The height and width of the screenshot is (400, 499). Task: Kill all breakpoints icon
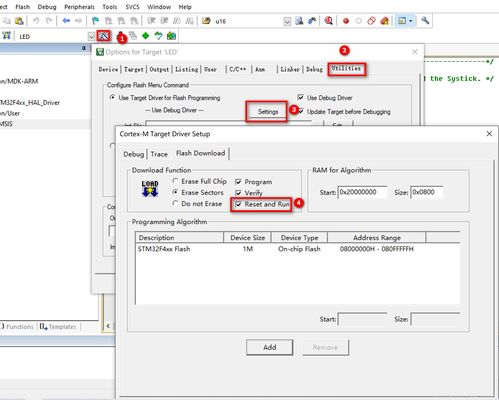pyautogui.click(x=384, y=21)
